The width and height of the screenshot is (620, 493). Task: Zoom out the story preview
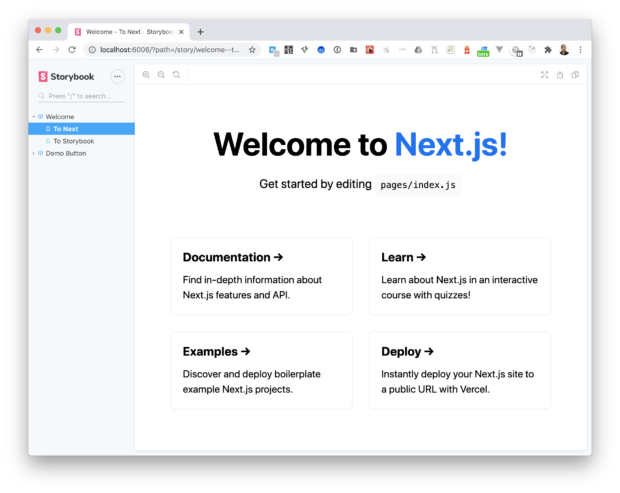point(161,75)
